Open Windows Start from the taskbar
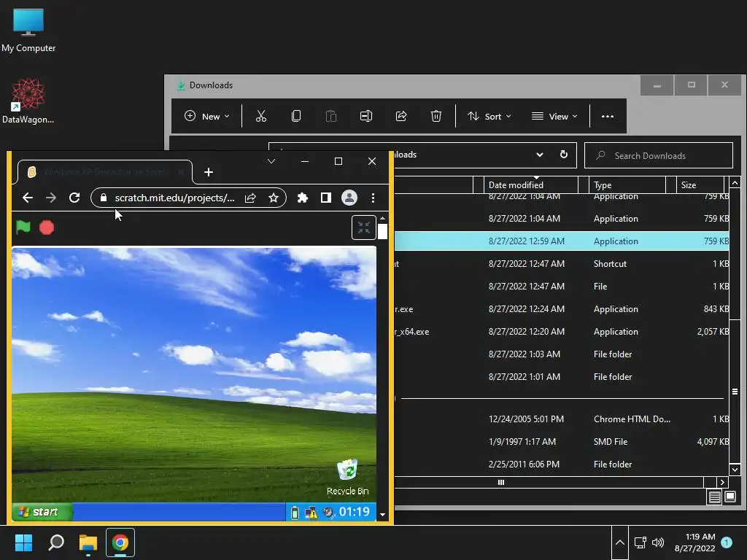This screenshot has width=747, height=560. pyautogui.click(x=23, y=542)
